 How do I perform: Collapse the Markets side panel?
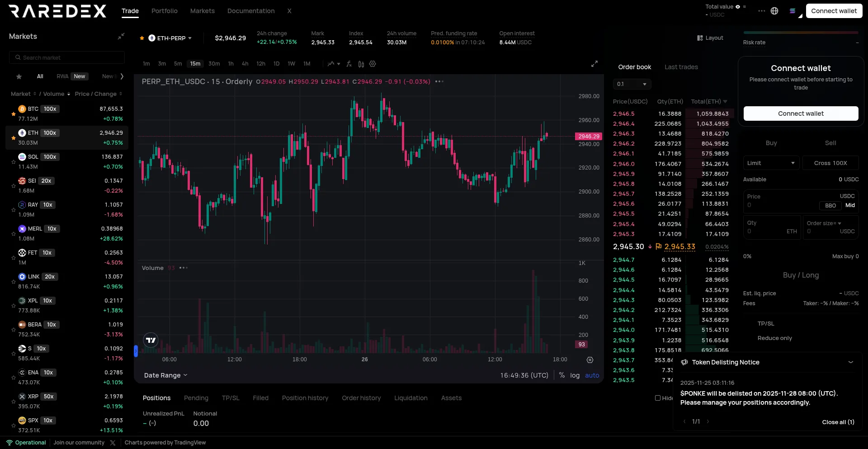[x=121, y=36]
